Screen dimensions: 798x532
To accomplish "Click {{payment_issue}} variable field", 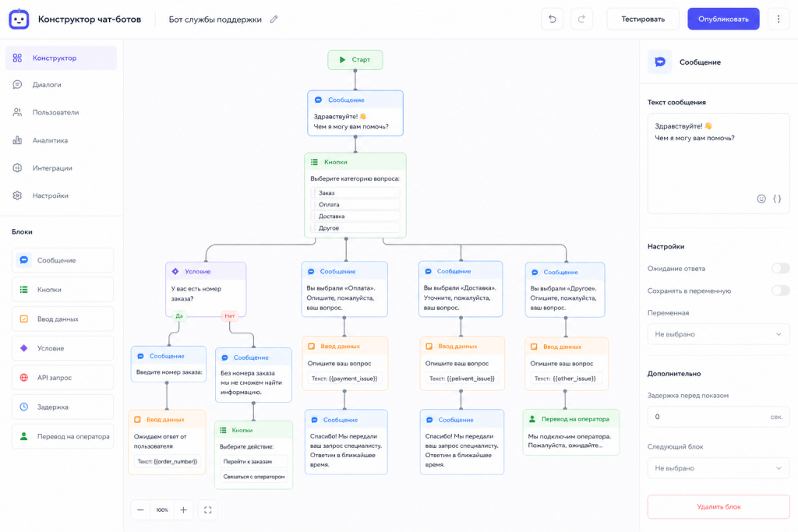I will (x=344, y=379).
